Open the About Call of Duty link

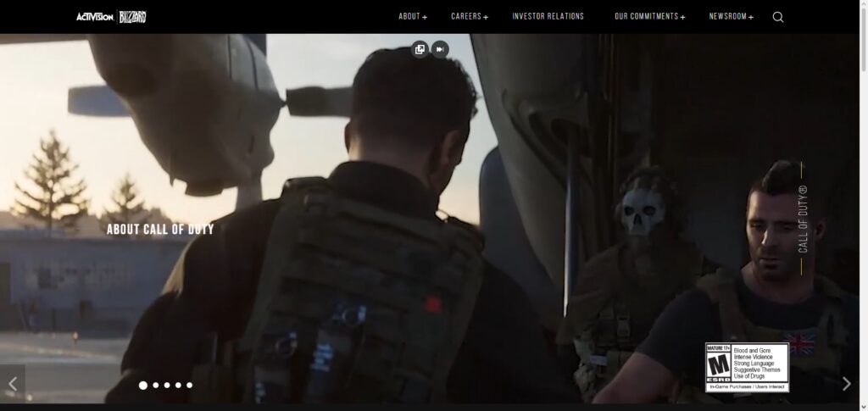[160, 229]
